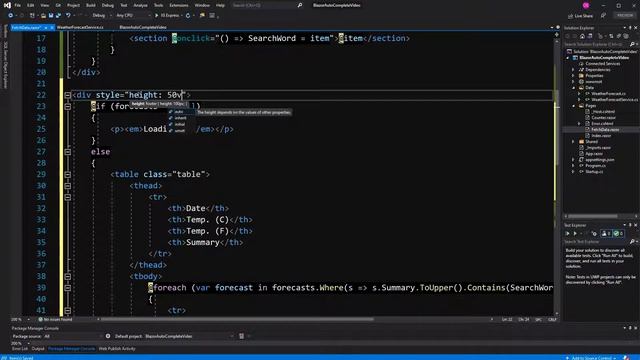The height and width of the screenshot is (360, 640).
Task: Open Counter.razor in Solution Explorer
Action: (604, 118)
